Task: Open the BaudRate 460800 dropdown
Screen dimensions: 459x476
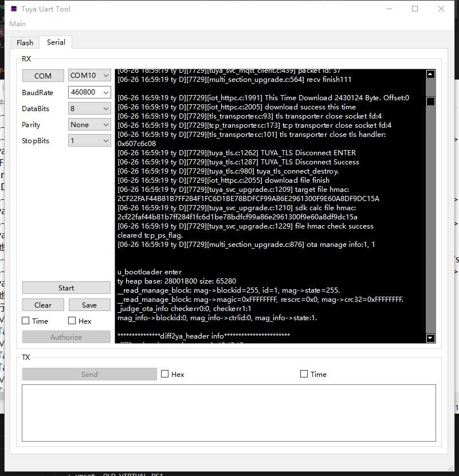Action: (89, 92)
